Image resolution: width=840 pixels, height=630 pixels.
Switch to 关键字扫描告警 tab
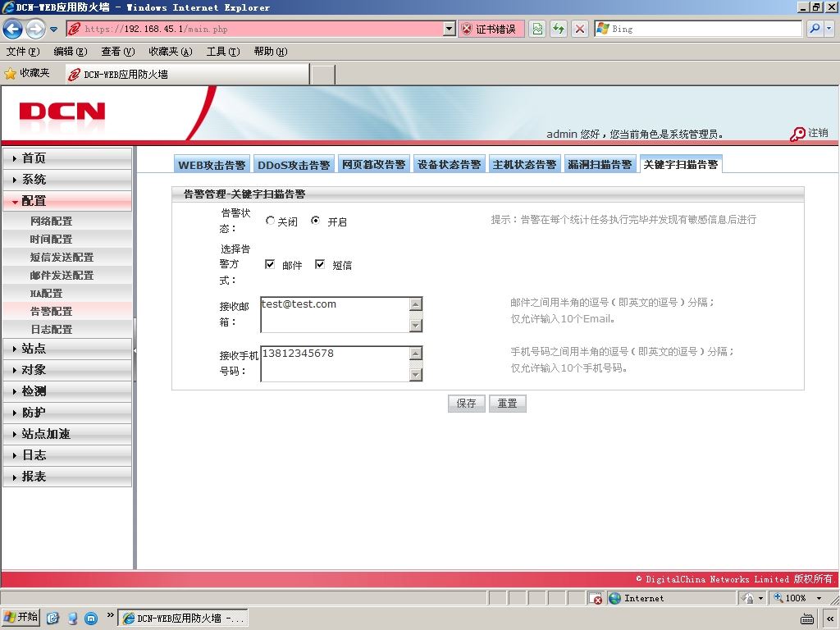(x=680, y=164)
